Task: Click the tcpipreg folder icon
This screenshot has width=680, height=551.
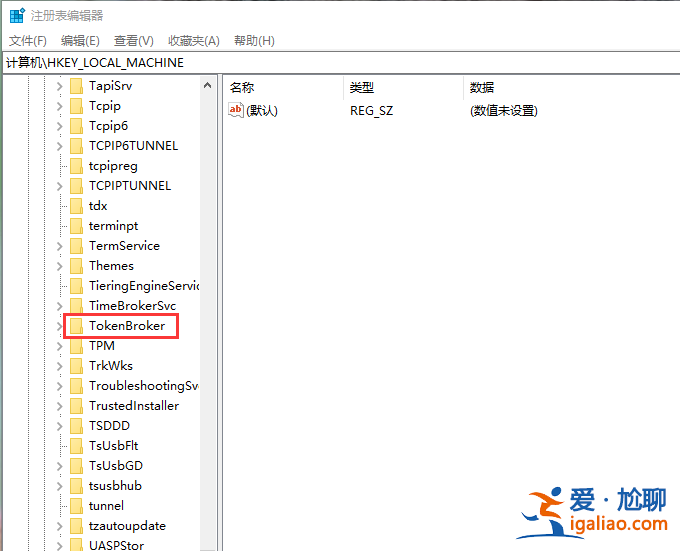Action: pyautogui.click(x=76, y=166)
